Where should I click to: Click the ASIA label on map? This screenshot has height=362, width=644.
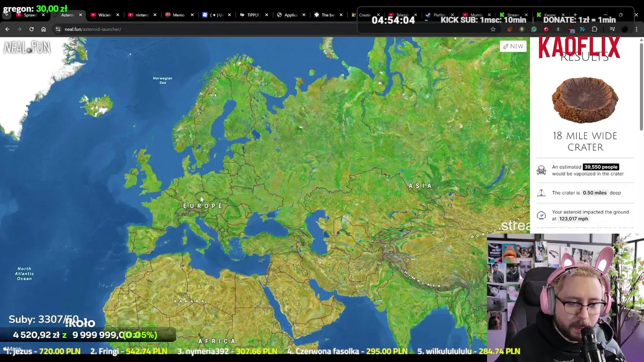[420, 186]
